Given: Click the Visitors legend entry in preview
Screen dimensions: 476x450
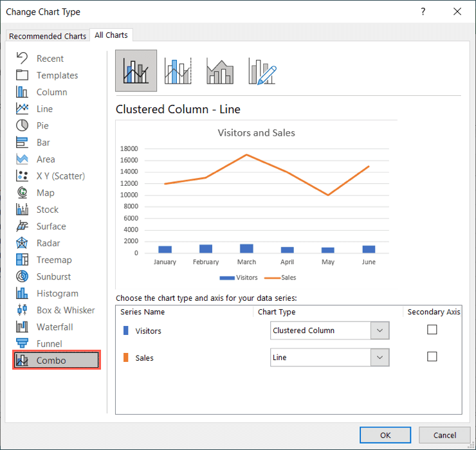Looking at the screenshot, I should (239, 277).
